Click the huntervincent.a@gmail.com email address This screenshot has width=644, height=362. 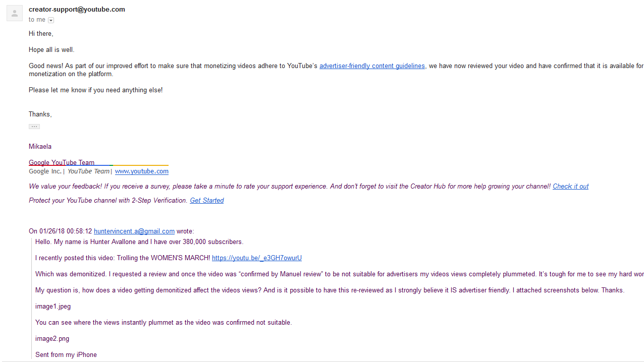coord(134,231)
